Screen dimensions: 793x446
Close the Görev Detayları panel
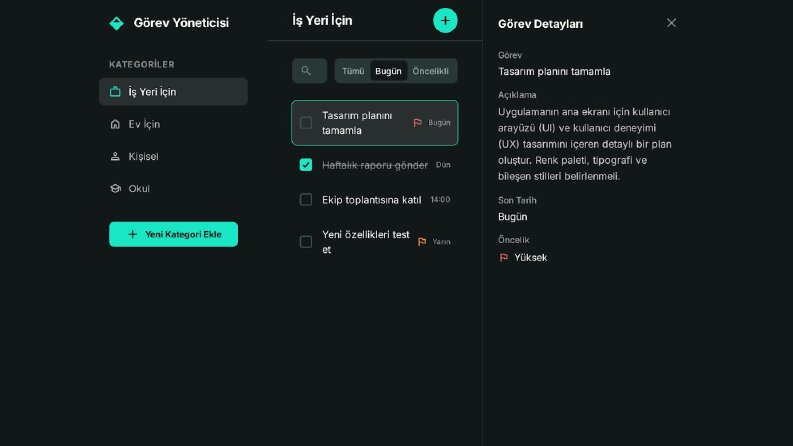click(671, 23)
